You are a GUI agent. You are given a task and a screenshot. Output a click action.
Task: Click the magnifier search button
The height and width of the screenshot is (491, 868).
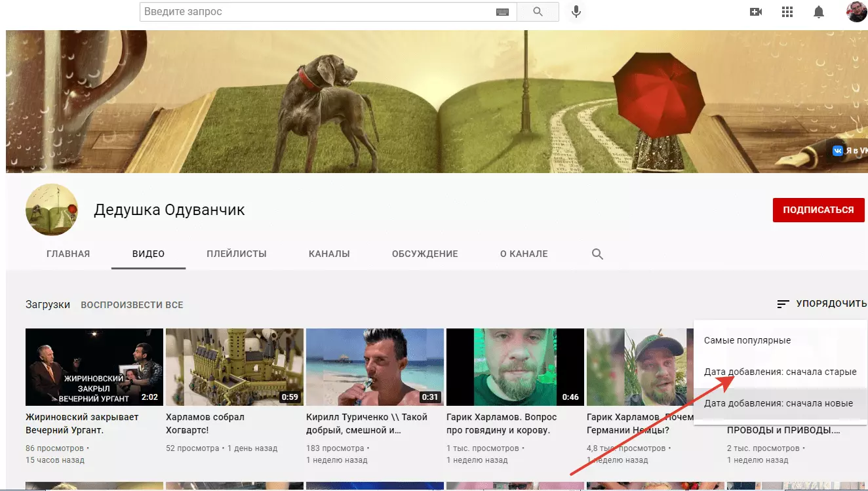[x=538, y=12]
